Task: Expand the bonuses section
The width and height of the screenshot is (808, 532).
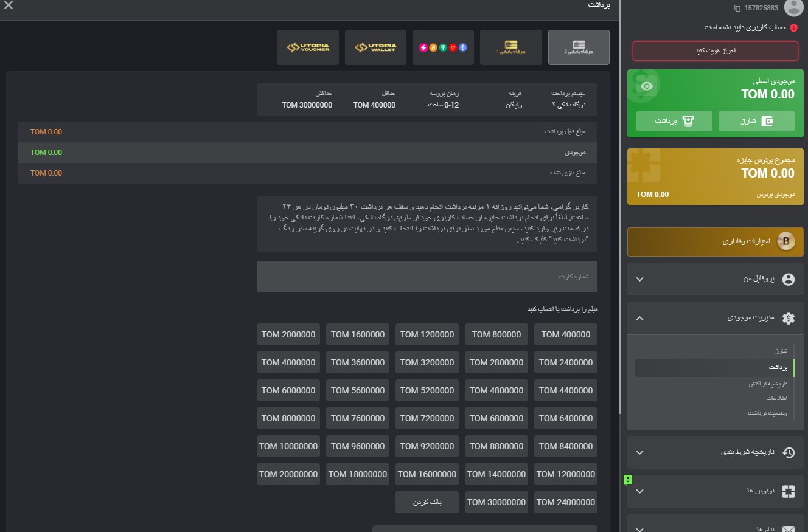Action: click(x=639, y=491)
